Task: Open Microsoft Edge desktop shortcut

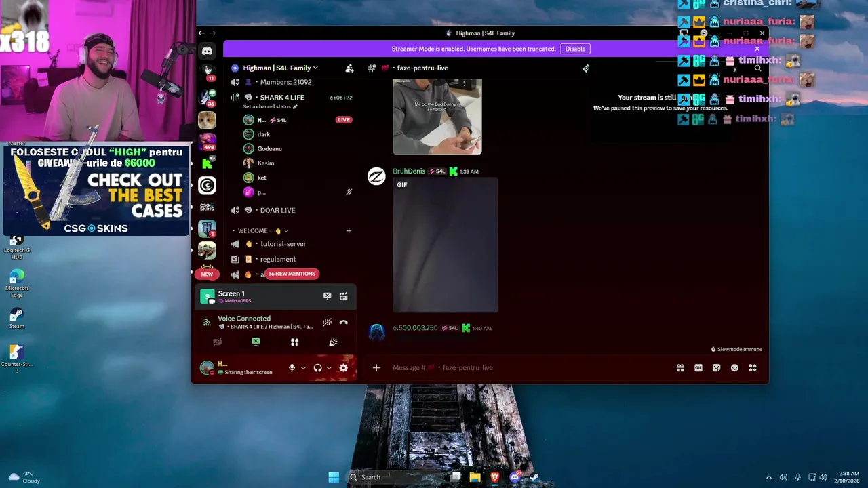Action: [x=17, y=283]
